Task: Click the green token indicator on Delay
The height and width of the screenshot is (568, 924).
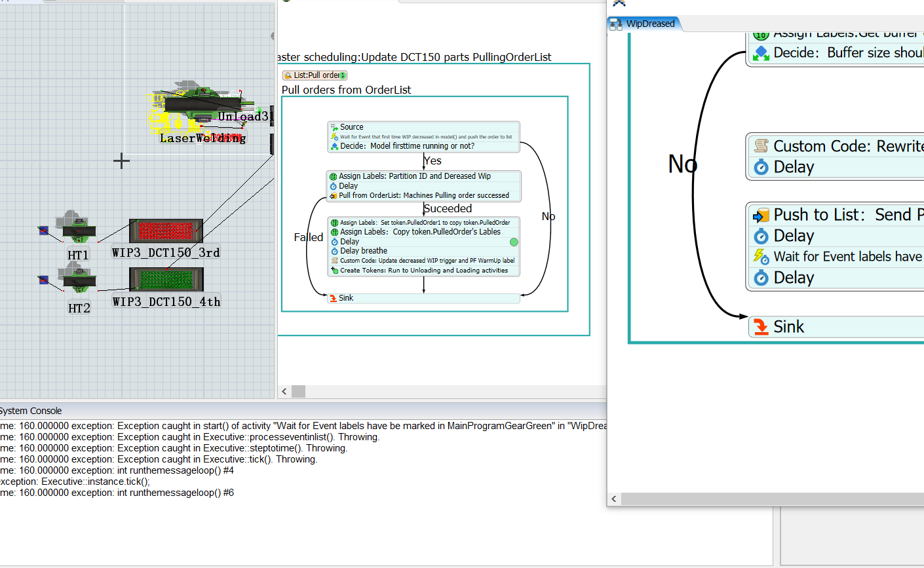Action: (514, 242)
